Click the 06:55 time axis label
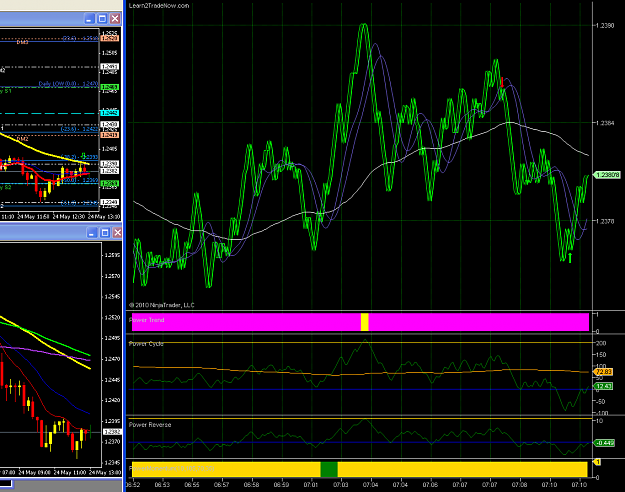Image resolution: width=625 pixels, height=492 pixels. click(192, 485)
